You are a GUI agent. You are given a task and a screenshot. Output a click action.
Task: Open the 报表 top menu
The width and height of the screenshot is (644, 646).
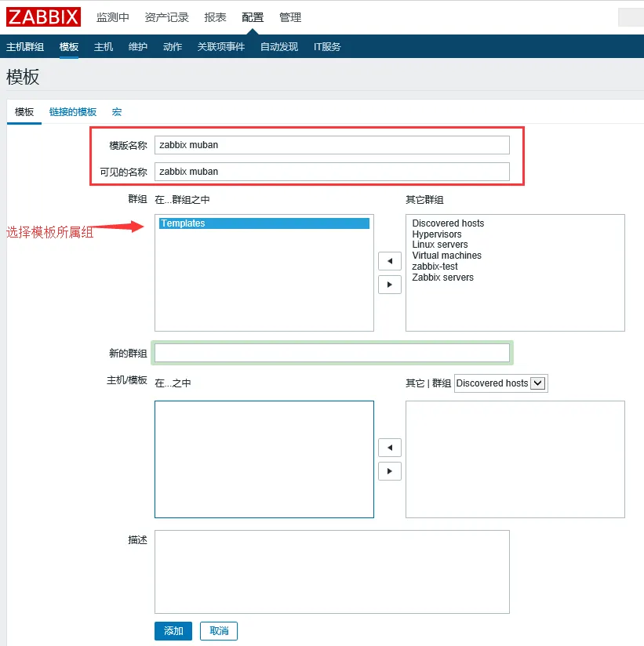[x=215, y=17]
